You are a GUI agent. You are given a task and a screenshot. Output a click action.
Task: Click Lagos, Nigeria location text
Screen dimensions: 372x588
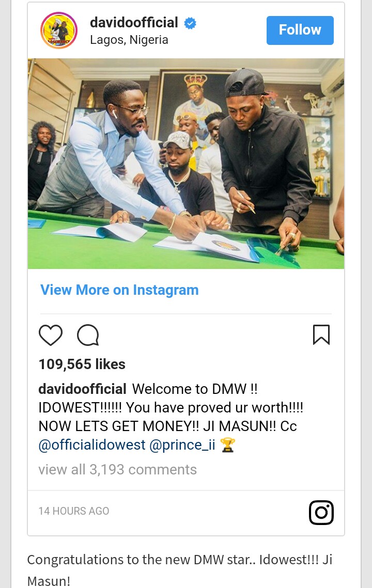point(129,40)
